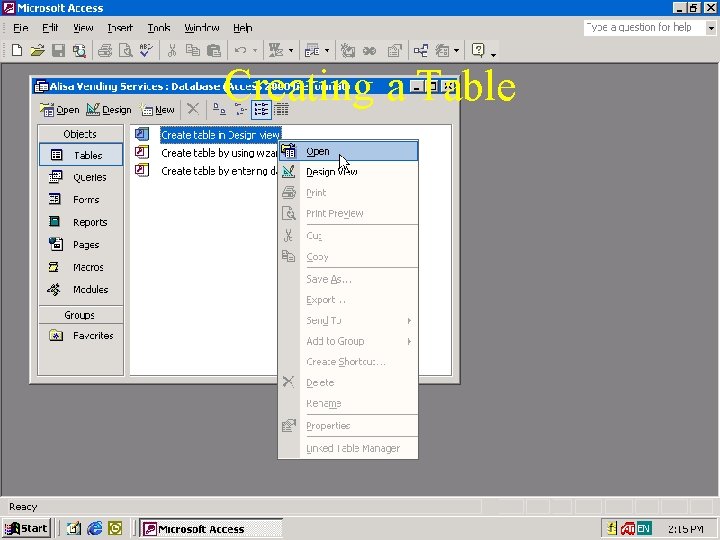720x540 pixels.
Task: Expand the Analyze dropdown arrow
Action: 327,51
